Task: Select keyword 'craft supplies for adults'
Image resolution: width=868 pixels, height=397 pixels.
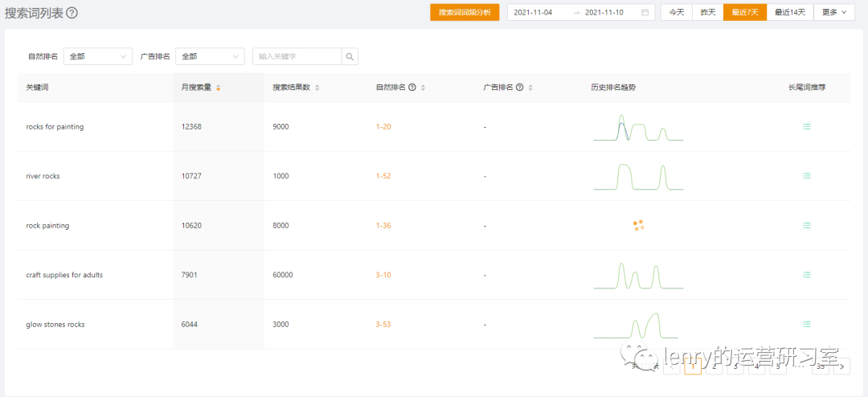Action: pos(64,275)
